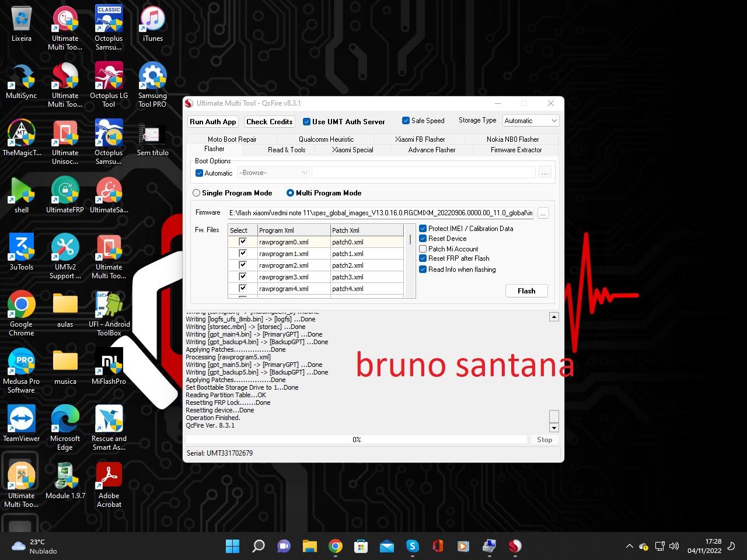Click the Check Credits button
This screenshot has height=560, width=747.
tap(269, 122)
